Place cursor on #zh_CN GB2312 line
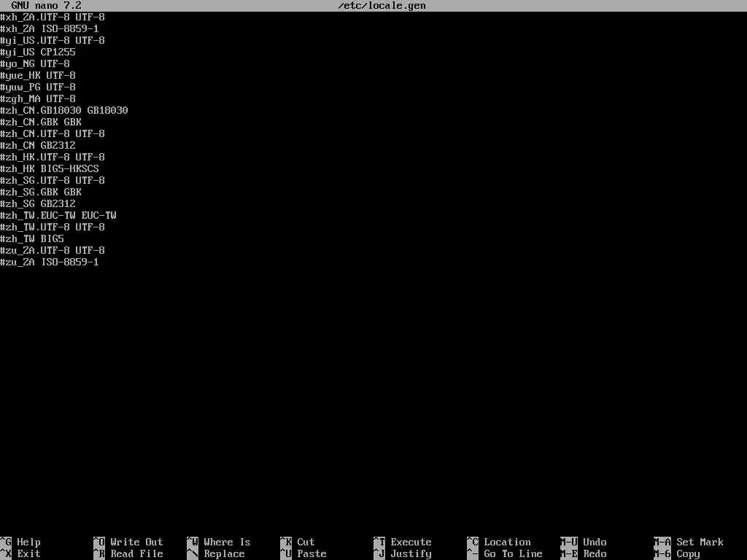This screenshot has height=560, width=747. click(x=38, y=146)
